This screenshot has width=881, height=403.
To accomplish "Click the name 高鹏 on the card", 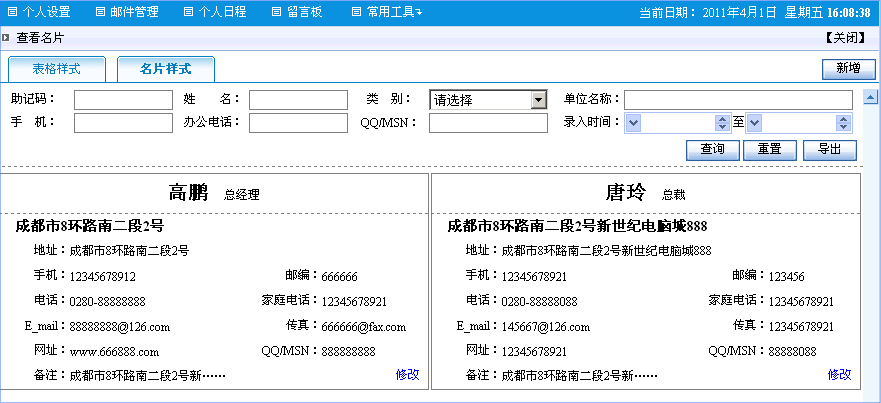I will tap(188, 193).
